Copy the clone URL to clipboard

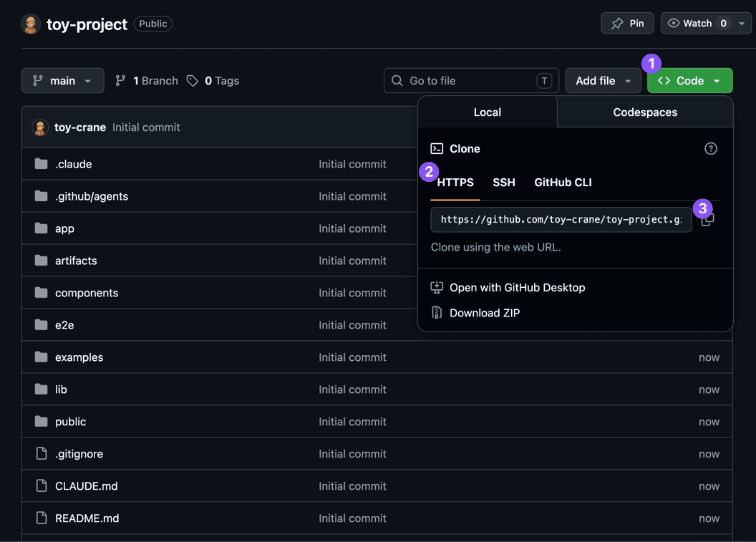707,219
